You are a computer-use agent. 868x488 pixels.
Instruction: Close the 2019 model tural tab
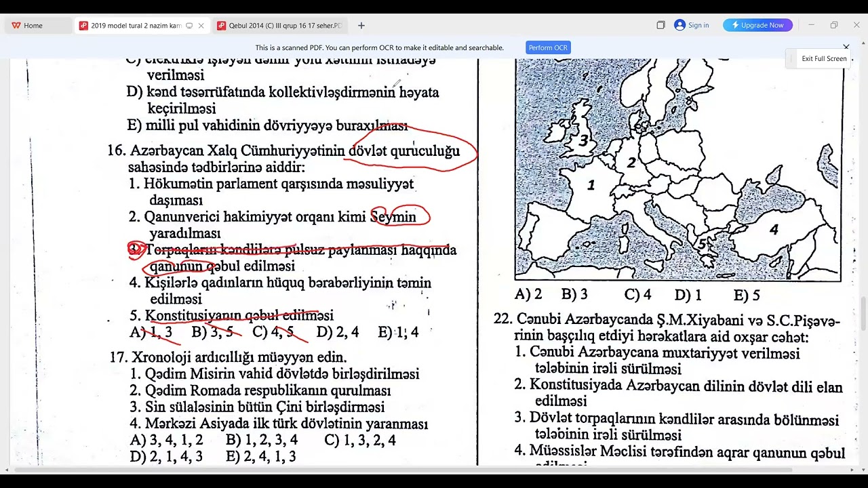(x=201, y=26)
